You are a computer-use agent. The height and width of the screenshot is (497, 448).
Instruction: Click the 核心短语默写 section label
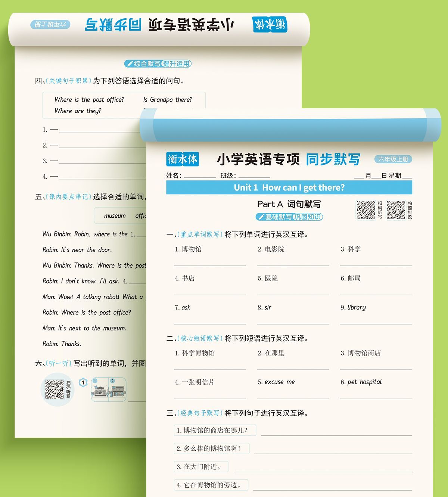tap(200, 338)
